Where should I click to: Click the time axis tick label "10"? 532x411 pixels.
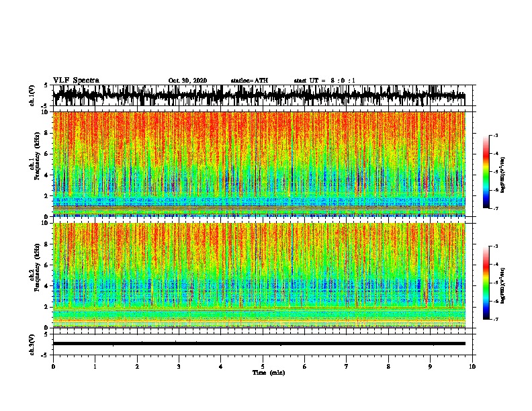472,367
